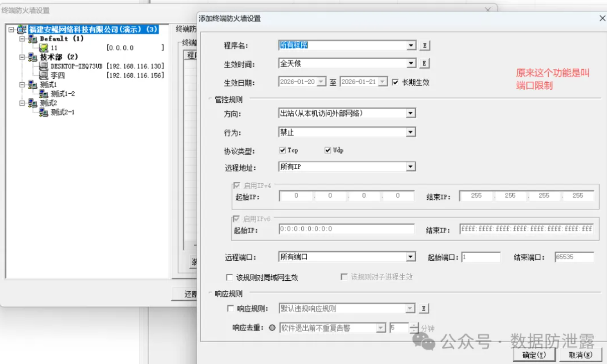Click the E button beside 响应规则

tap(423, 308)
